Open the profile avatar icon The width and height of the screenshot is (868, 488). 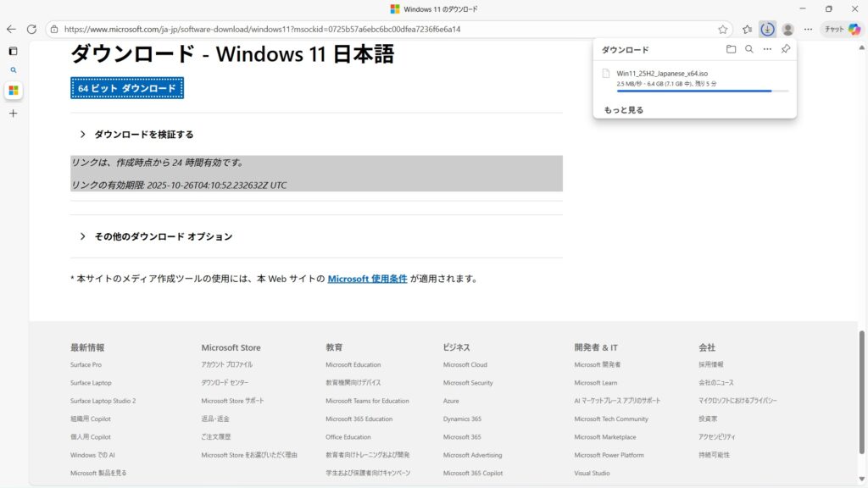click(787, 29)
